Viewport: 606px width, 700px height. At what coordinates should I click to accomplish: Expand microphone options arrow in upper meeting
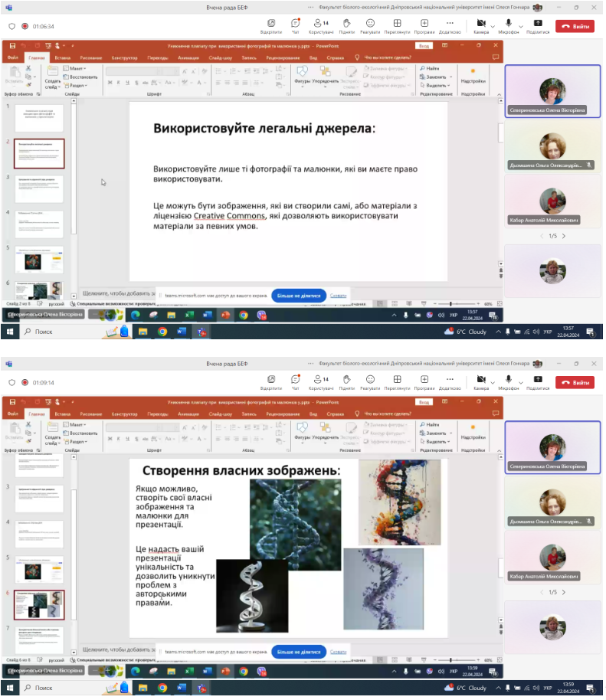[521, 27]
